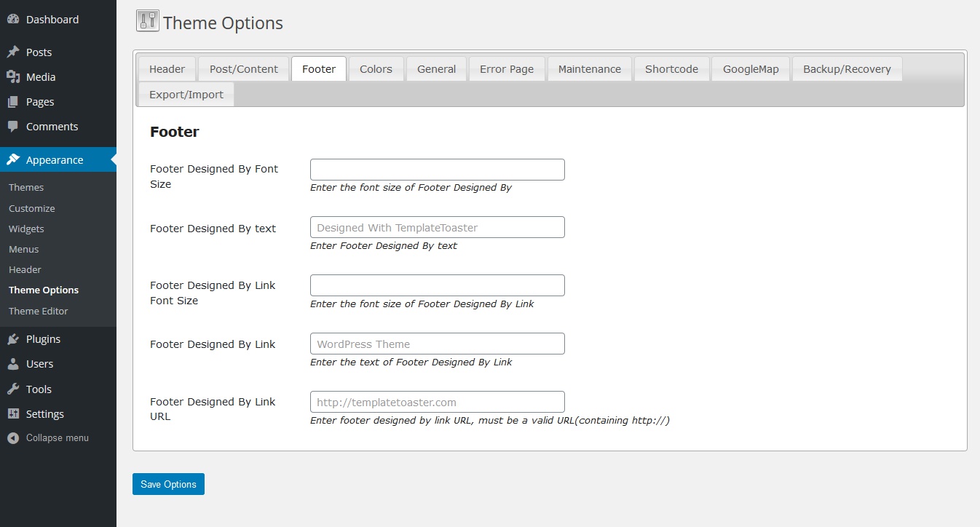Screen dimensions: 980x527
Task: Select the Shortcode tab
Action: [x=671, y=68]
